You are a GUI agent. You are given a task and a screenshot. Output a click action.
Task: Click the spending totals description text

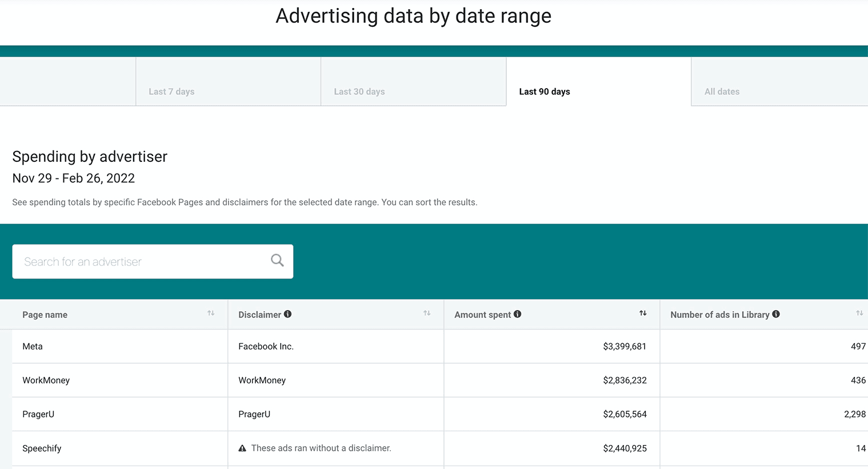point(245,202)
